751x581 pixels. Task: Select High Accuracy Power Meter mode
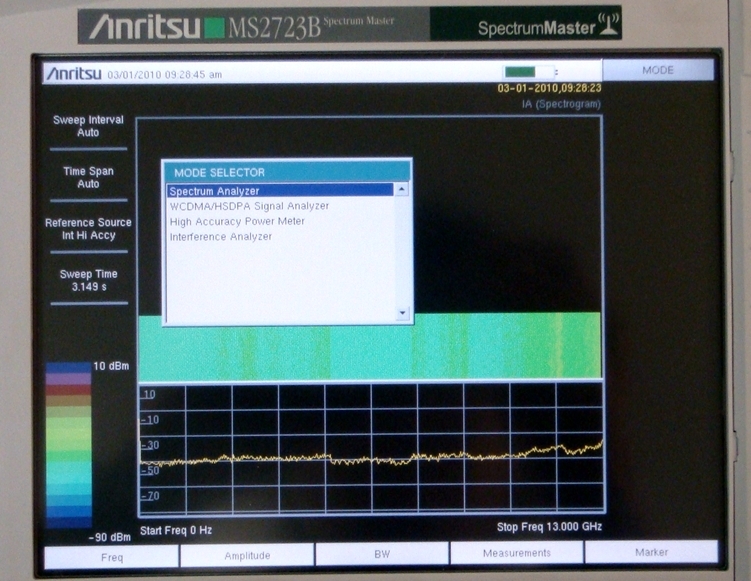coord(237,221)
